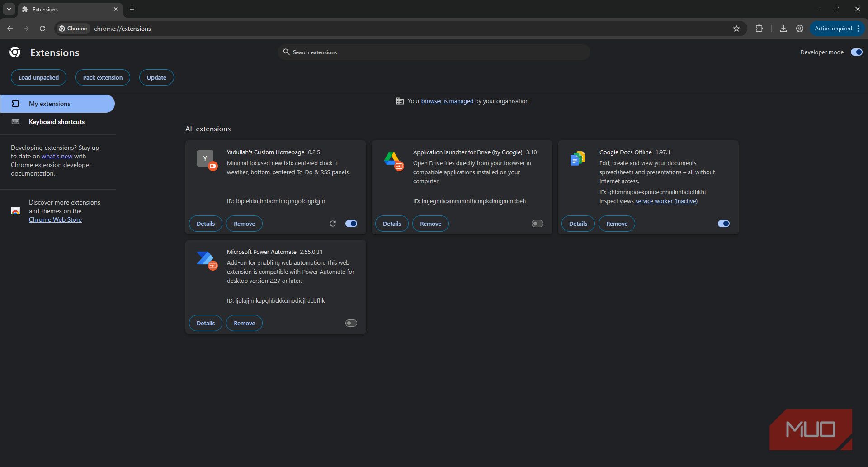Viewport: 868px width, 467px height.
Task: Click the Yadullah's Custom Homepage extension icon
Action: (x=207, y=160)
